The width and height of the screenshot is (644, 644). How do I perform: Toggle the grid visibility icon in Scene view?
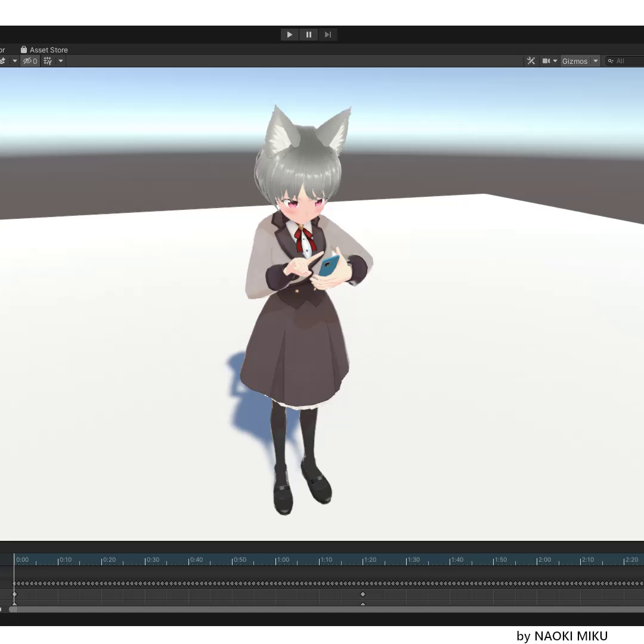click(47, 61)
